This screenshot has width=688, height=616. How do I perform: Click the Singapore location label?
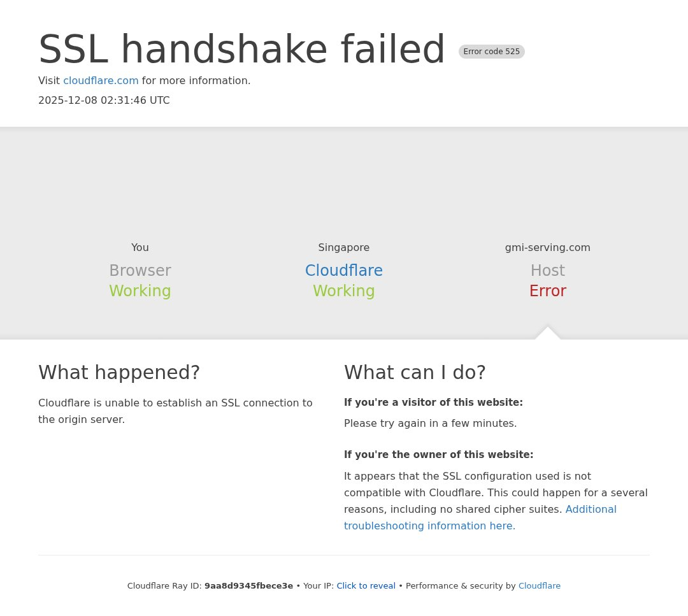[x=343, y=248]
